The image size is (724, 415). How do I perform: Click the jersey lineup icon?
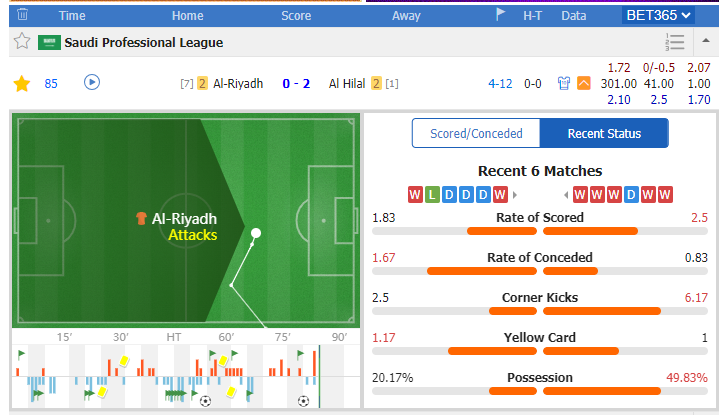click(x=563, y=84)
